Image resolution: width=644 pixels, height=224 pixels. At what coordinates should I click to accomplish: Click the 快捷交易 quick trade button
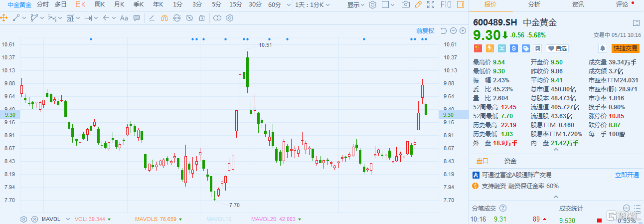pyautogui.click(x=626, y=48)
